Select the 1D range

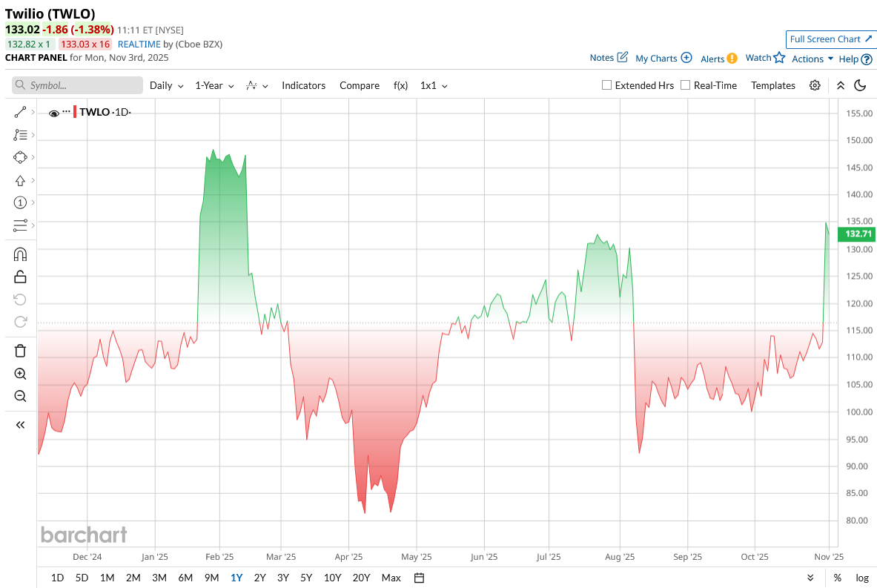coord(57,578)
